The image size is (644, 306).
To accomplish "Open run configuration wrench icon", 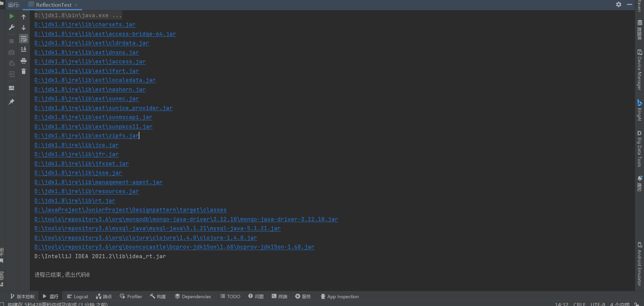I will pyautogui.click(x=11, y=27).
